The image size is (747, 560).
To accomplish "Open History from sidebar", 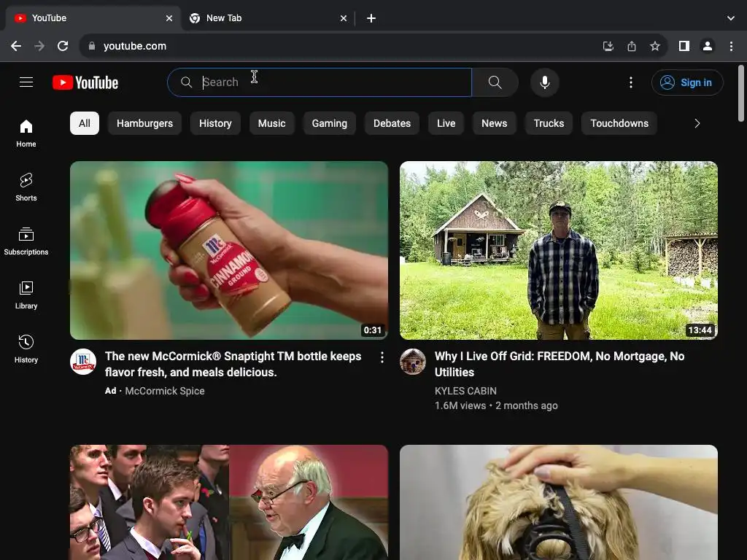I will (x=26, y=349).
